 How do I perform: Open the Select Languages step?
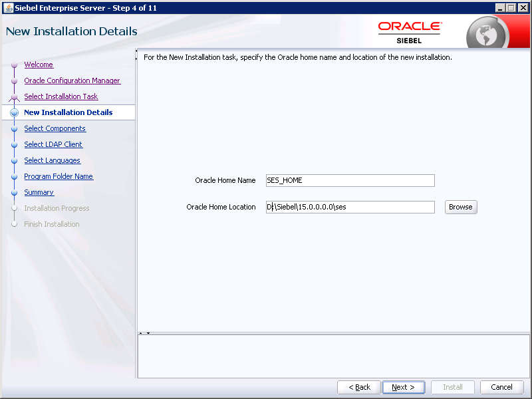[x=53, y=160]
